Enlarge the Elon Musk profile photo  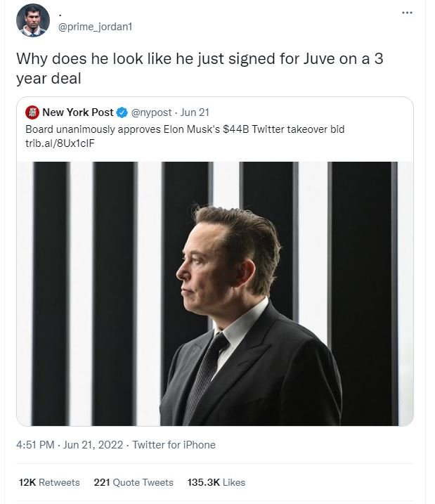[x=215, y=293]
